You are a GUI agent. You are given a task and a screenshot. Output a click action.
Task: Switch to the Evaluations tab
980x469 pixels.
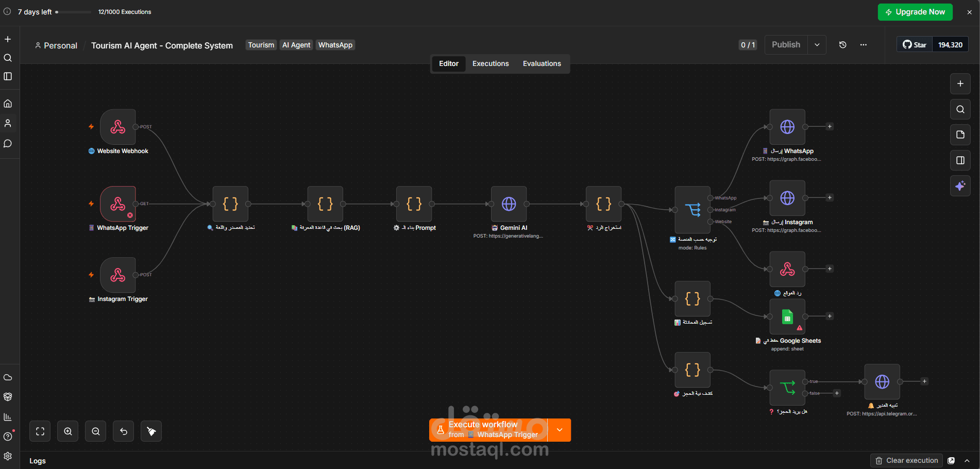click(542, 63)
